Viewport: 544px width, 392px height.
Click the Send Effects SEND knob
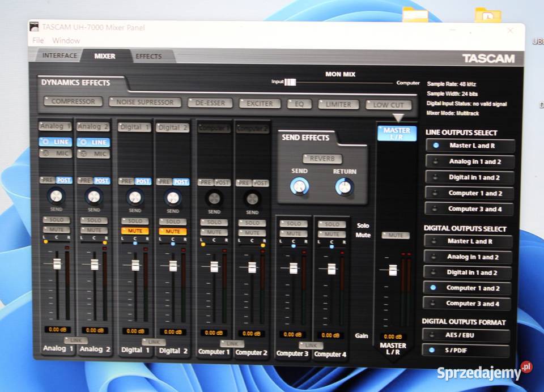(x=299, y=186)
